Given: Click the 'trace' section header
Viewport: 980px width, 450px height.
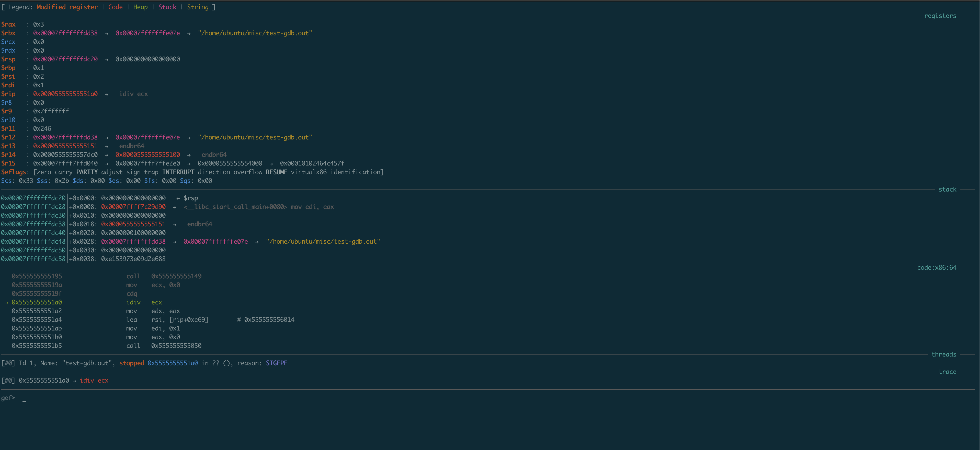Looking at the screenshot, I should click(x=947, y=372).
